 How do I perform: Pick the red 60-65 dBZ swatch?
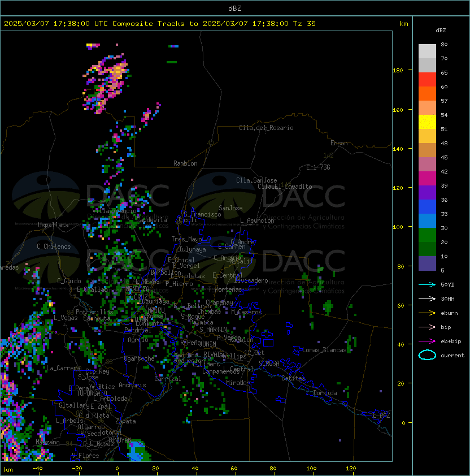click(x=427, y=80)
